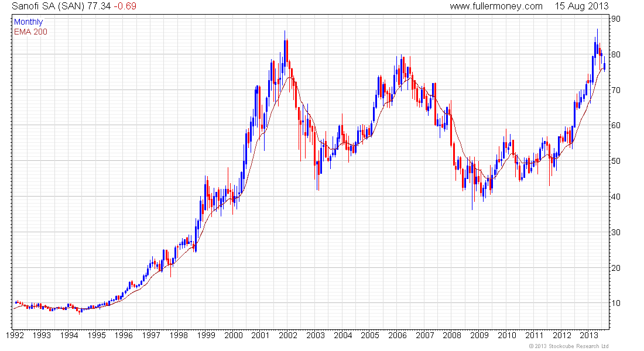The image size is (644, 351).
Task: Click the 1996 year label
Action: click(124, 335)
